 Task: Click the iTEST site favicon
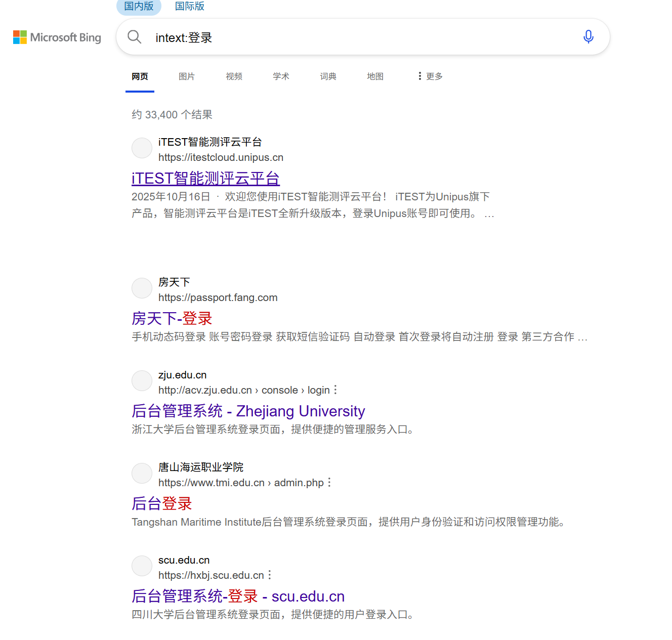pos(142,148)
